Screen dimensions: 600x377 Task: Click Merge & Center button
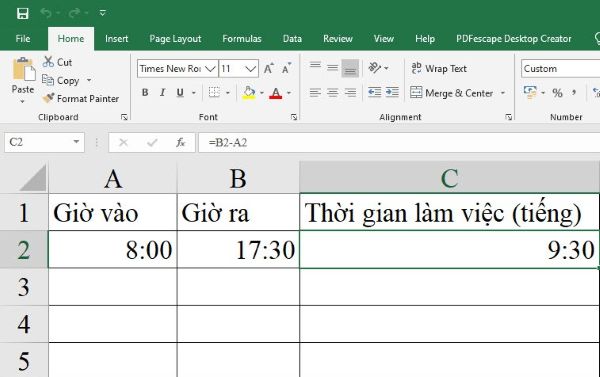(452, 93)
